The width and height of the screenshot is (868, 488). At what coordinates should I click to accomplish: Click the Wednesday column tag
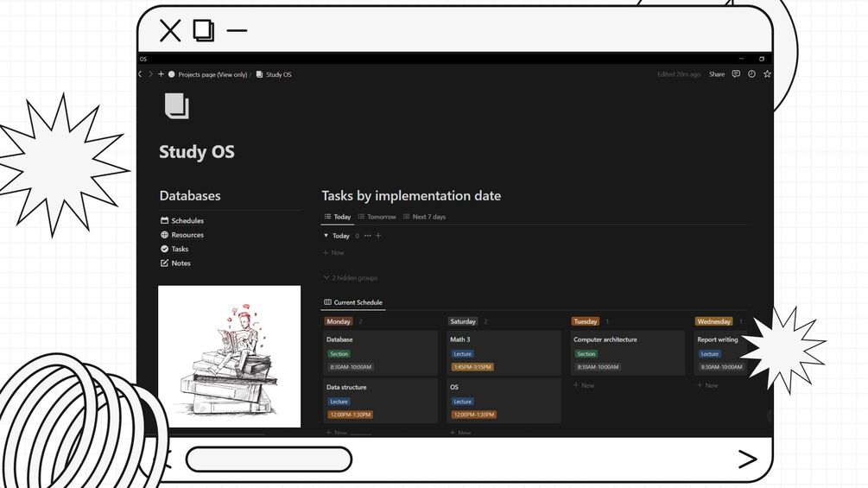713,321
